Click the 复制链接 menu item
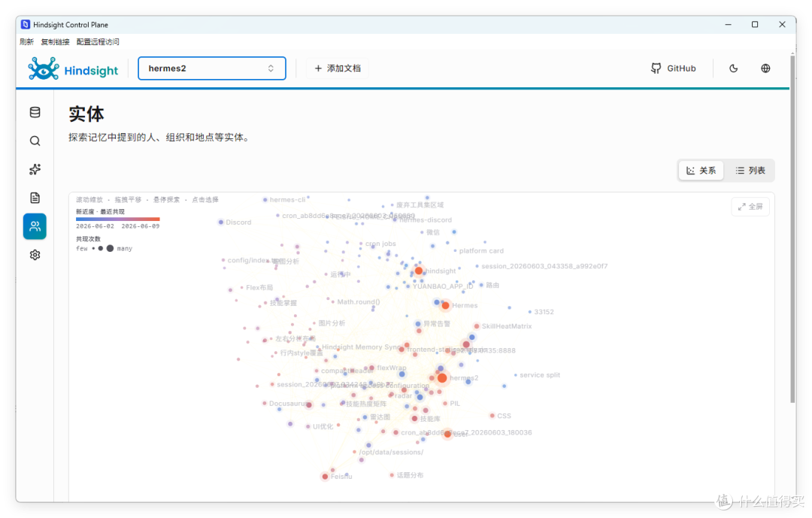 (x=55, y=42)
